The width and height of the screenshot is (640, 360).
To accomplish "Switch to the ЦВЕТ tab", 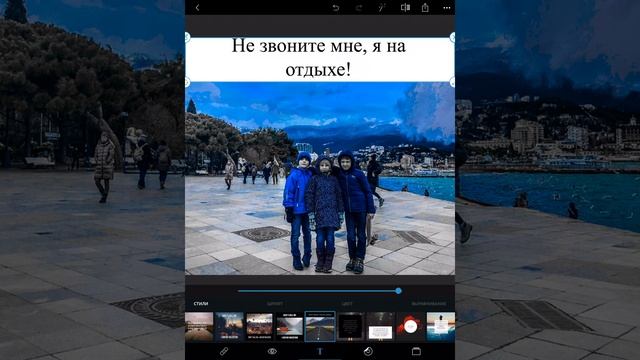I will click(x=347, y=304).
